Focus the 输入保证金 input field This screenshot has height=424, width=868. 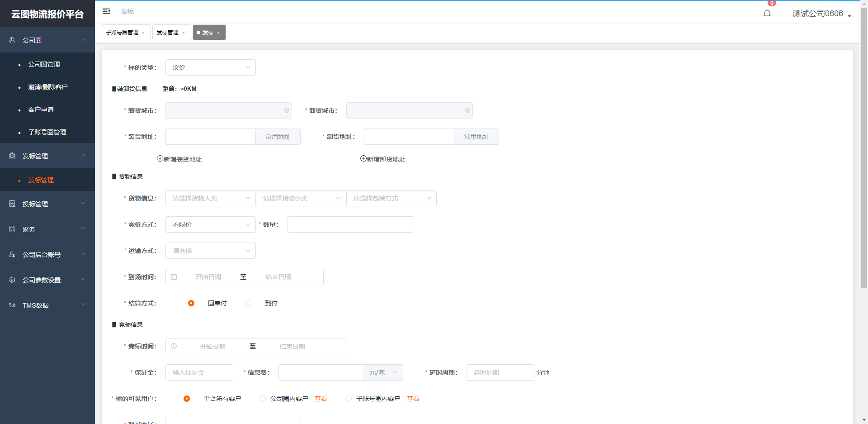tap(199, 372)
